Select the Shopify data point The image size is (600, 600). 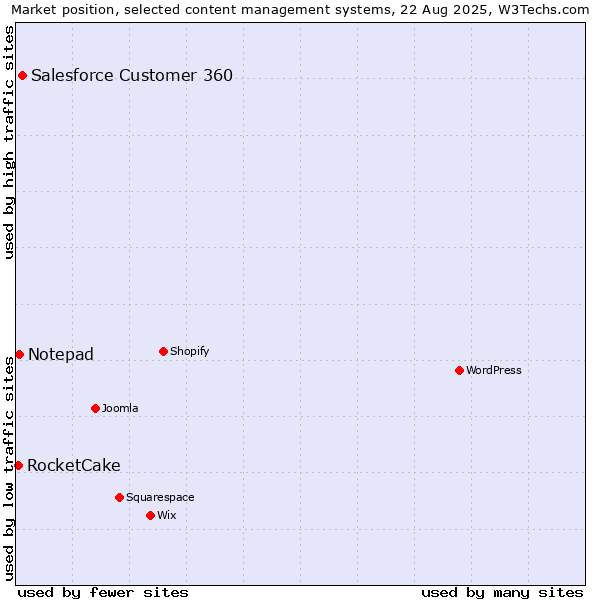[163, 351]
